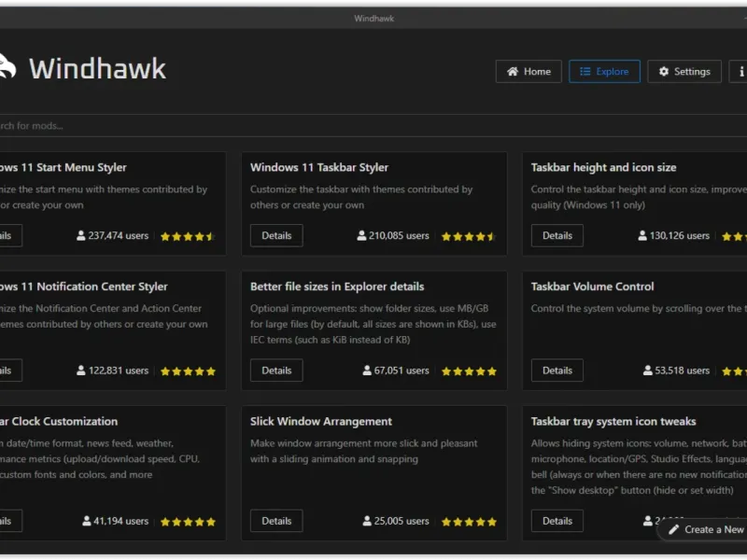
Task: Click the star rating of Slick Window Arrangement
Action: (469, 522)
